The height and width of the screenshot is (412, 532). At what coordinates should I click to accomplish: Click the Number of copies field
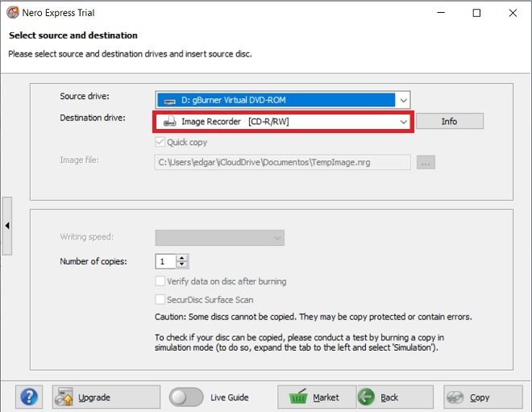click(x=165, y=261)
